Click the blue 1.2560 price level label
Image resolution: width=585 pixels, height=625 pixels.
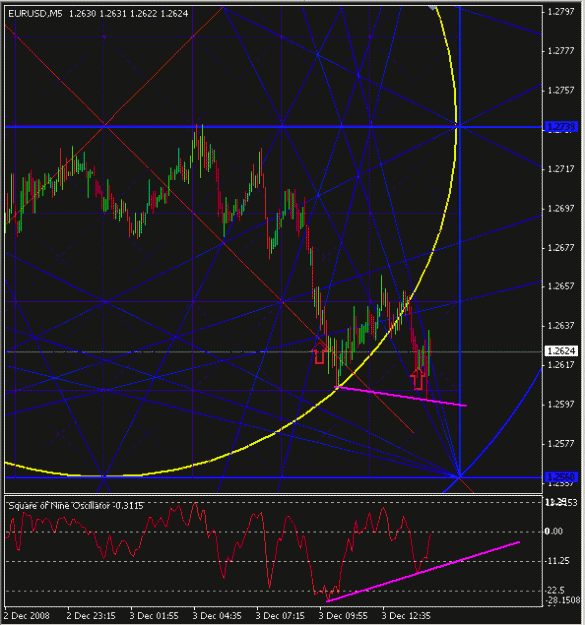[x=561, y=477]
